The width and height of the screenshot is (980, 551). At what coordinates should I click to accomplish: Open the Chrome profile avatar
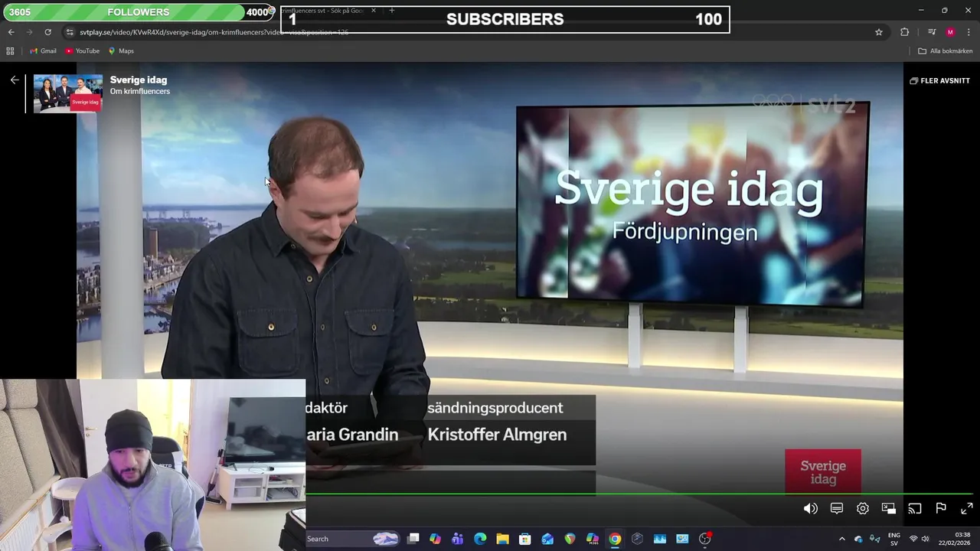[x=950, y=32]
